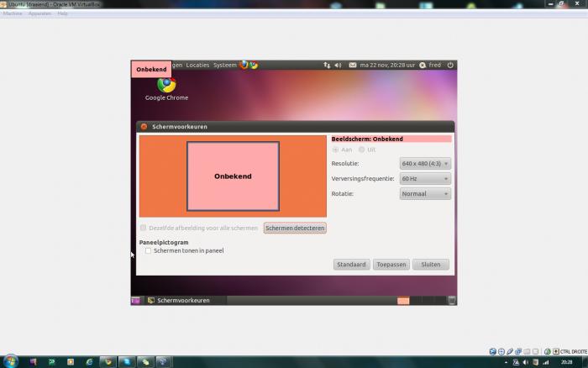Click the network connection indicator

(327, 65)
